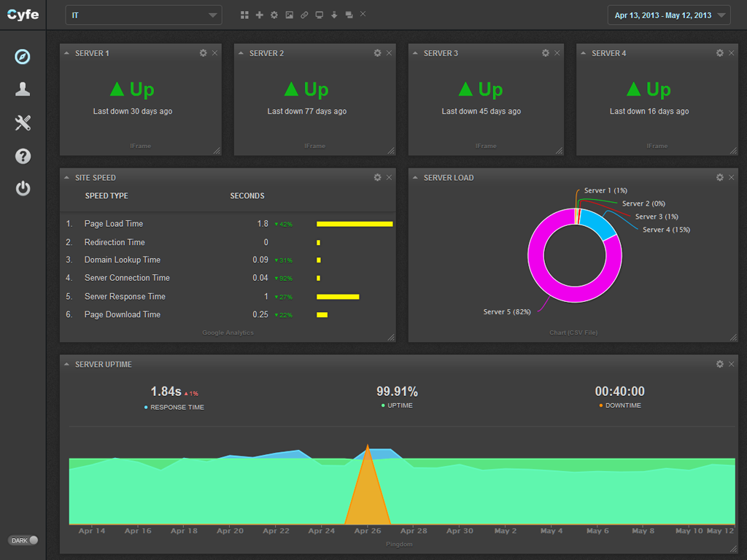Click the export download arrow icon

334,15
